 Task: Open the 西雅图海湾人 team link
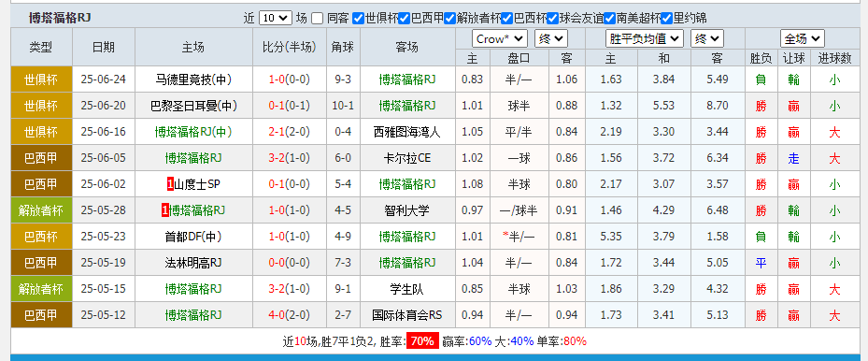[x=406, y=132]
